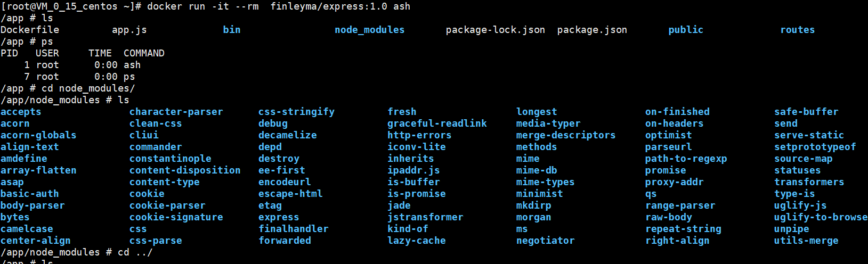Click the routes directory name

797,30
